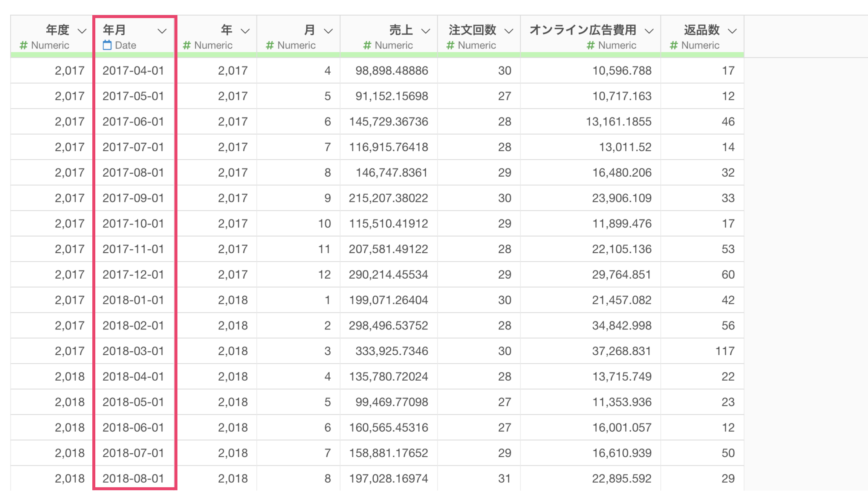Viewport: 868px width, 494px height.
Task: Select the 年月 column header name
Action: 114,30
